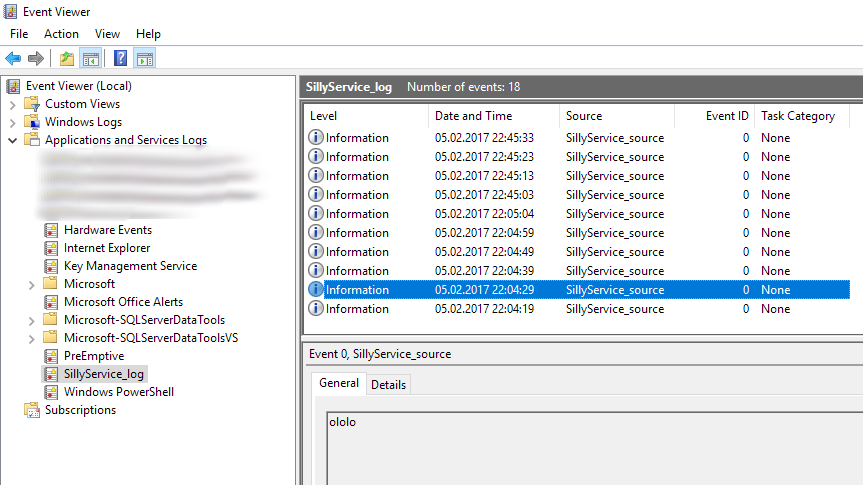The image size is (863, 485).
Task: Select event dated 05.02.2017 22:45:23
Action: point(578,157)
